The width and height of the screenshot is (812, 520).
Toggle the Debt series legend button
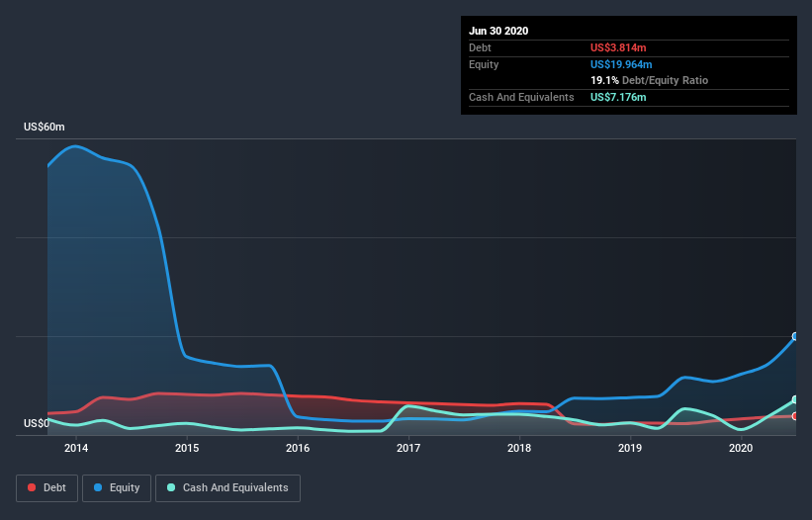click(46, 488)
